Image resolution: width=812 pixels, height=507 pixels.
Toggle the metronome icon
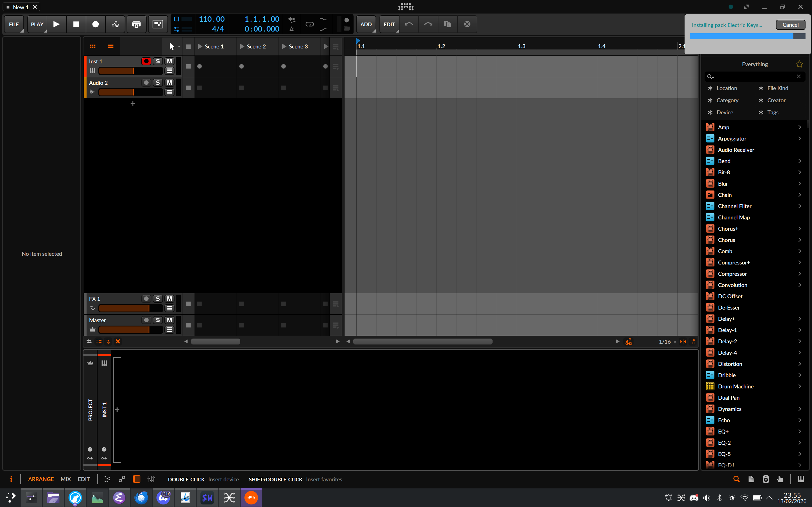(292, 29)
